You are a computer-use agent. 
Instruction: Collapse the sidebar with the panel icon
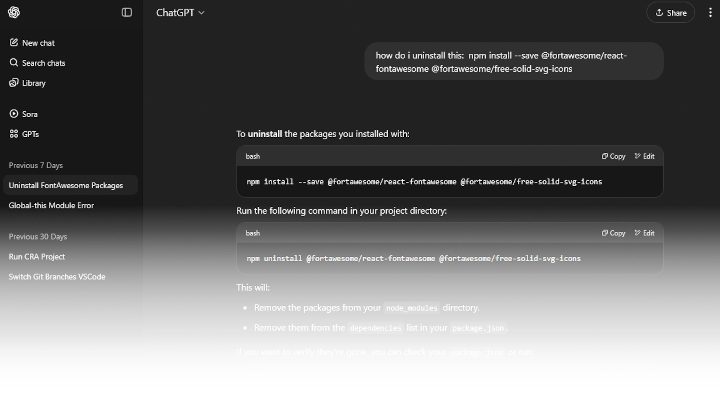(x=127, y=12)
